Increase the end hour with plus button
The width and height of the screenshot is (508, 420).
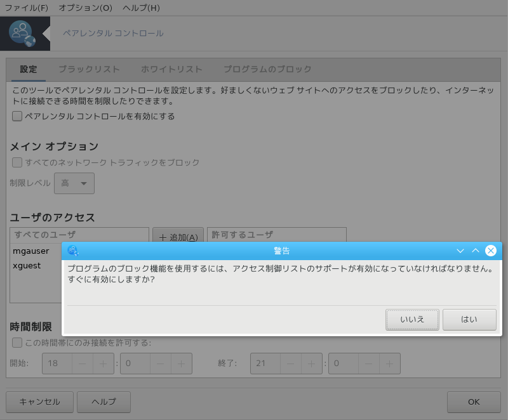pyautogui.click(x=312, y=364)
